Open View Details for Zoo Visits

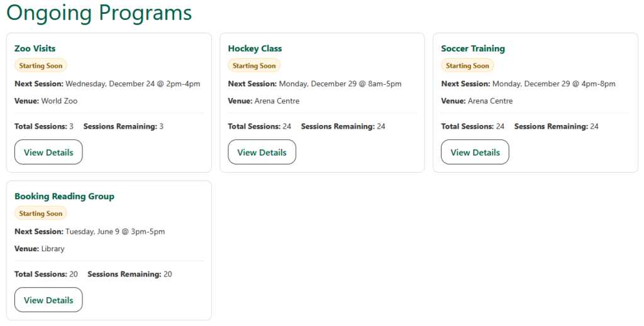click(48, 152)
